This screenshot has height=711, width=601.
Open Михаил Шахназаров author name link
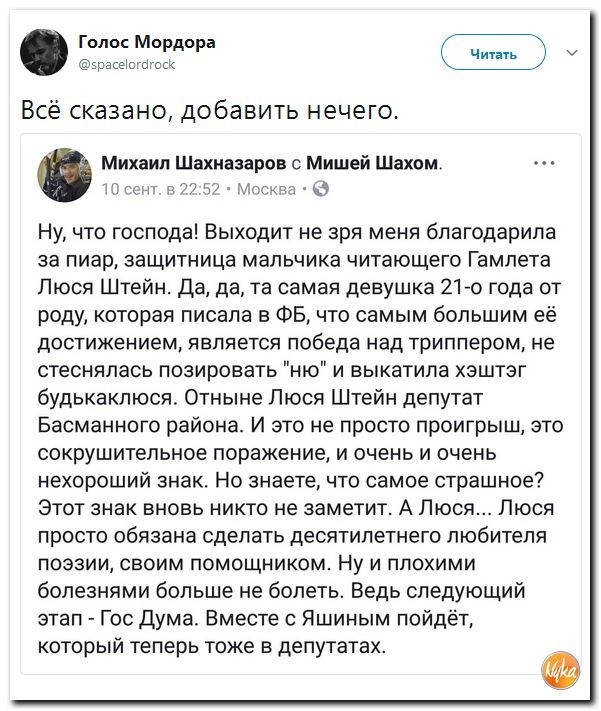pyautogui.click(x=194, y=164)
